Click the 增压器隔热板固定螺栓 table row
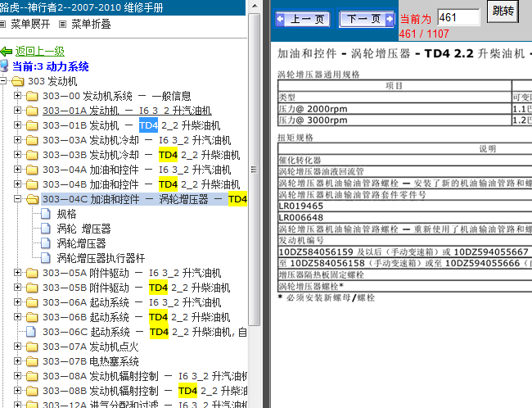The height and width of the screenshot is (408, 532). coord(405,274)
